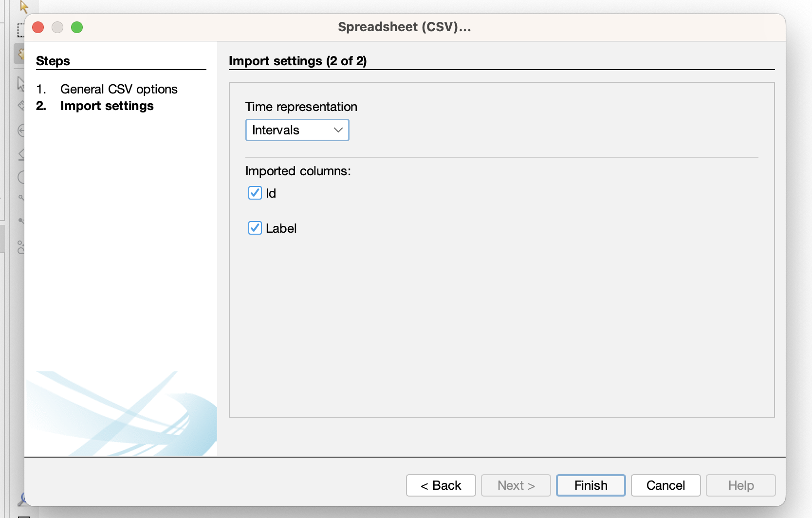This screenshot has width=812, height=518.
Task: Uncheck the Id column checkbox
Action: pyautogui.click(x=255, y=193)
